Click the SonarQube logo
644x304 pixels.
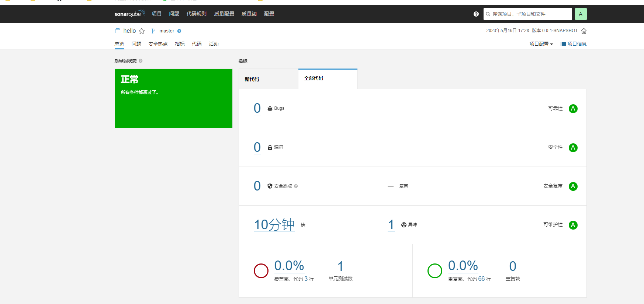pos(130,14)
